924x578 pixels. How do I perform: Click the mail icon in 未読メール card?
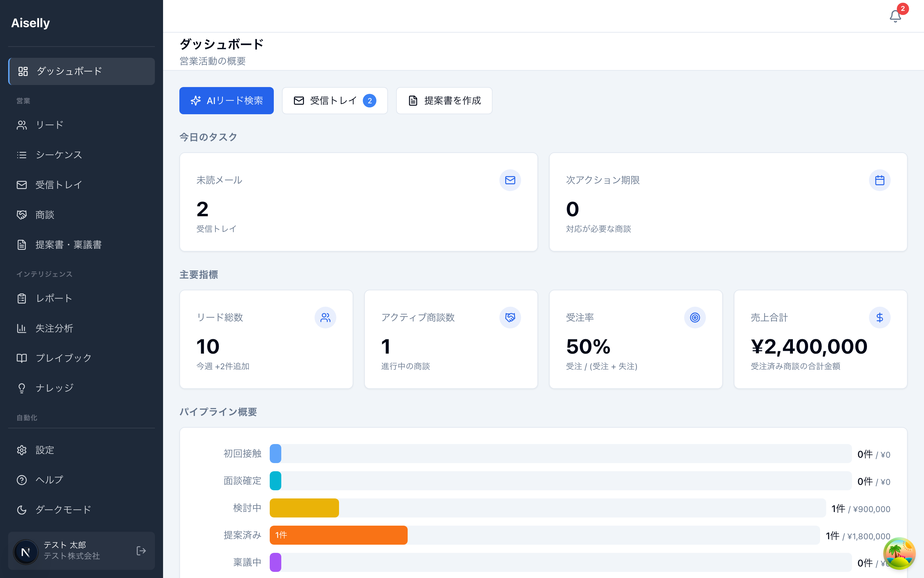[510, 180]
